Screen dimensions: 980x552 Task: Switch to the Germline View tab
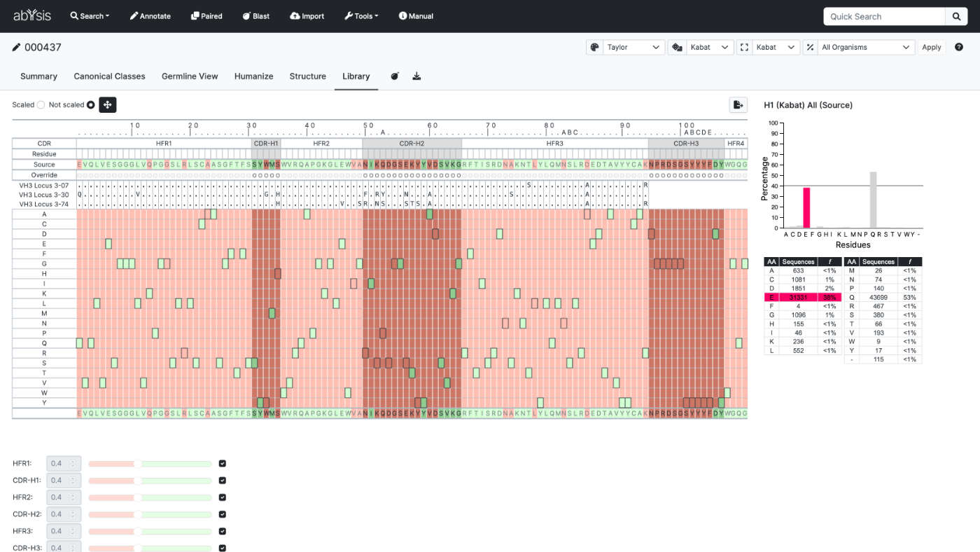click(190, 76)
